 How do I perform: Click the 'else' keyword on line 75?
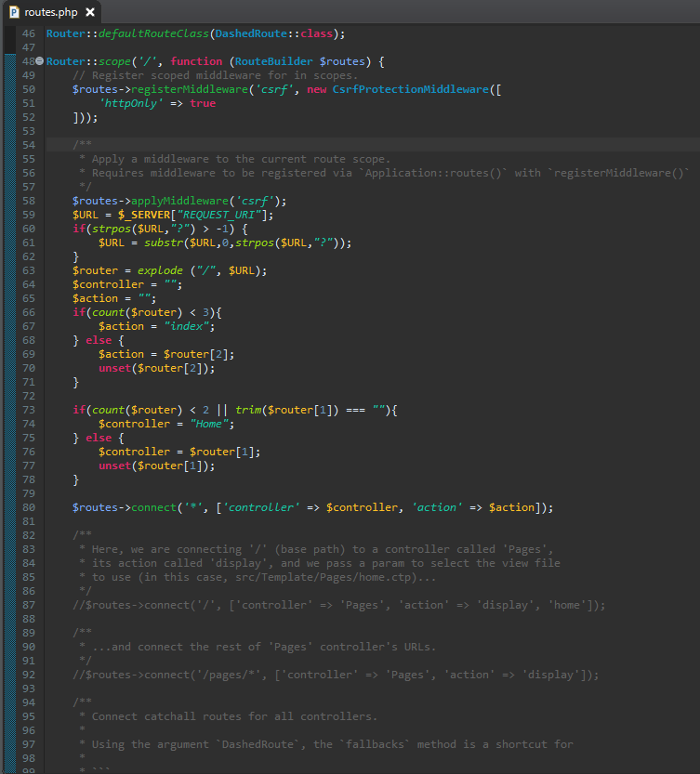[99, 438]
